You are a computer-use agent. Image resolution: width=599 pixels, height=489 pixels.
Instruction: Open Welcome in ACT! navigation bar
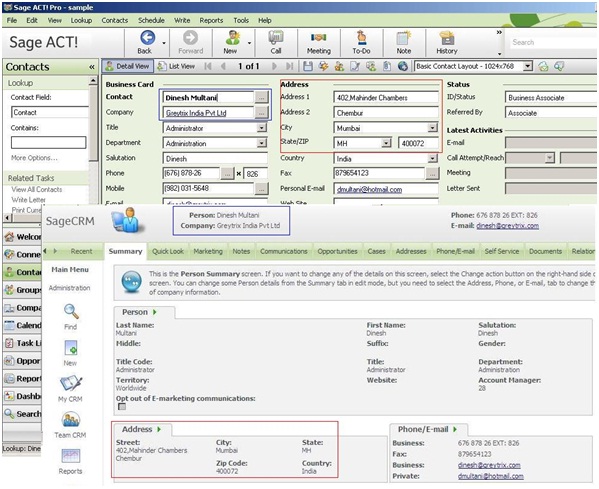click(x=23, y=237)
